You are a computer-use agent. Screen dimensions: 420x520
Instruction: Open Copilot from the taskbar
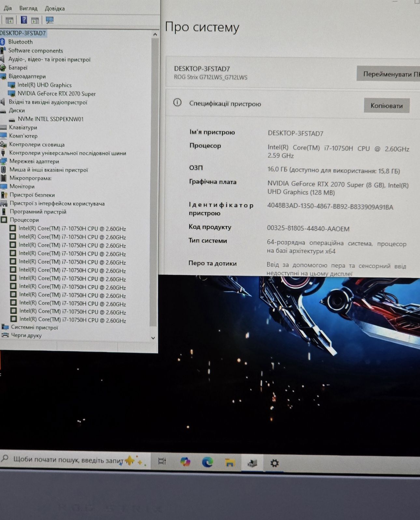click(x=185, y=462)
